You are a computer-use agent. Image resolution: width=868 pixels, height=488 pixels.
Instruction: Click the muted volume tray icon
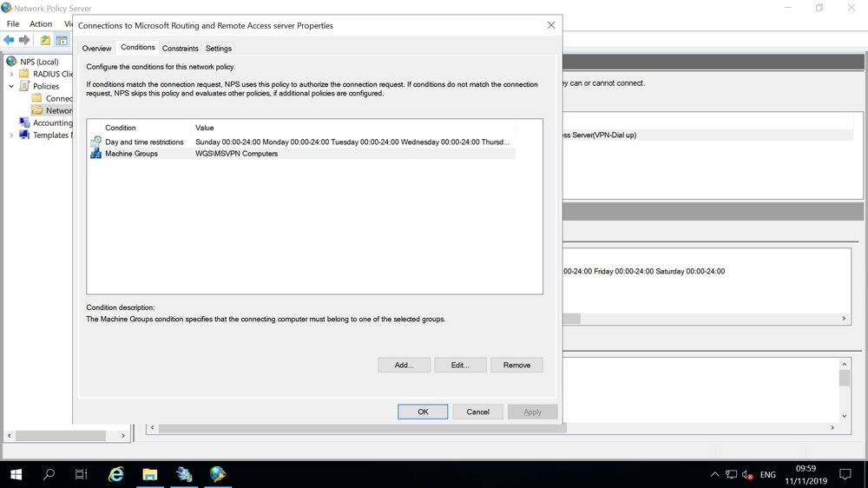[x=747, y=475]
